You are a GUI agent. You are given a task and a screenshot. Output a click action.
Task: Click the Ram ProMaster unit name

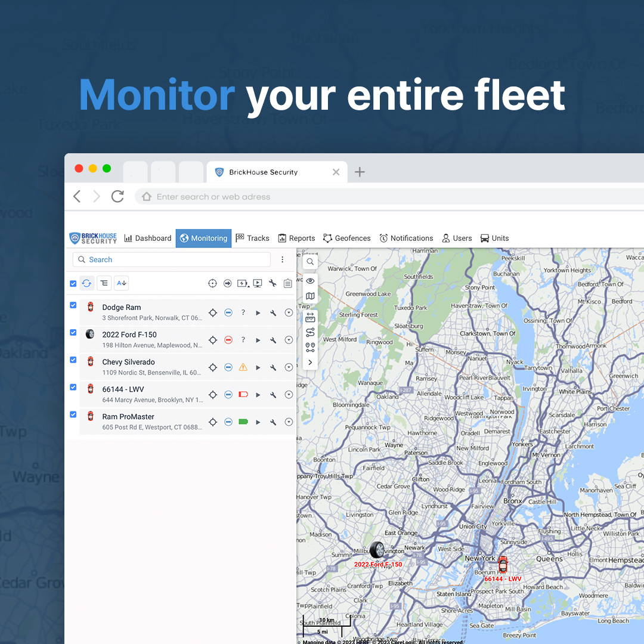[128, 416]
